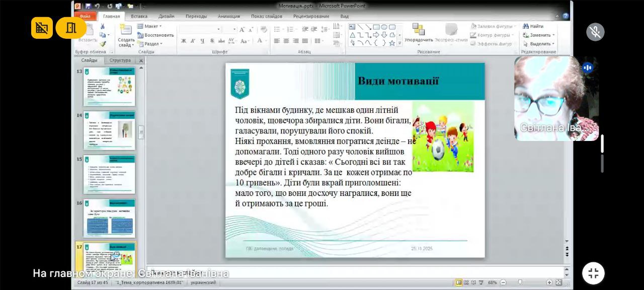Click the zoom slider in status bar
644x290 pixels.
pos(520,282)
